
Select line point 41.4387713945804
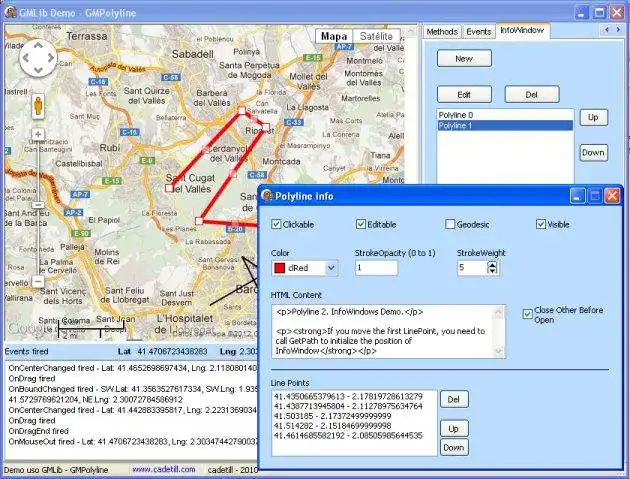tap(348, 406)
